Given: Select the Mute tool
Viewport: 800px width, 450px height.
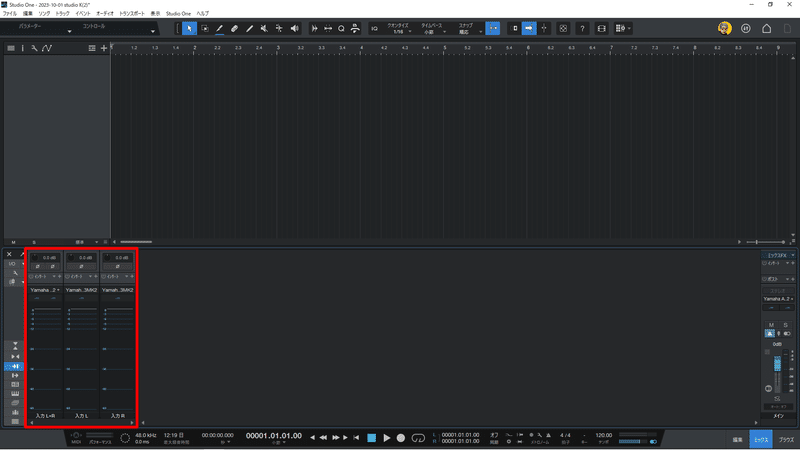Looking at the screenshot, I should pos(264,29).
